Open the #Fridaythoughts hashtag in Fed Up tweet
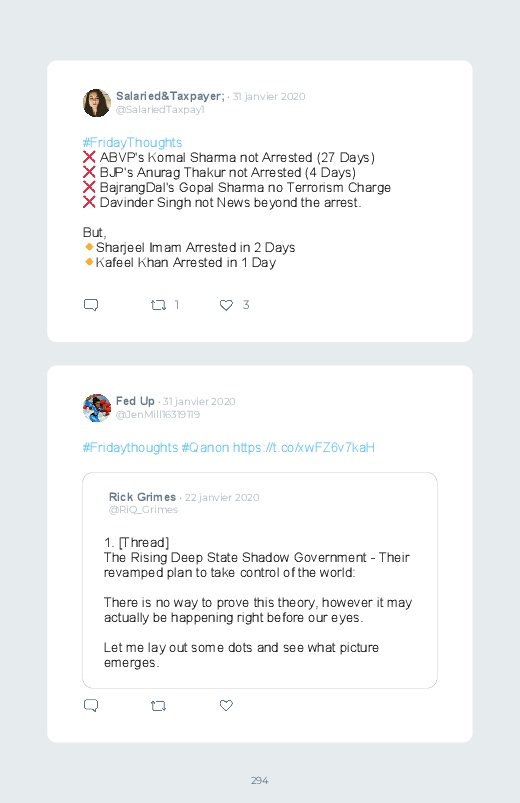The width and height of the screenshot is (520, 803). pyautogui.click(x=130, y=448)
